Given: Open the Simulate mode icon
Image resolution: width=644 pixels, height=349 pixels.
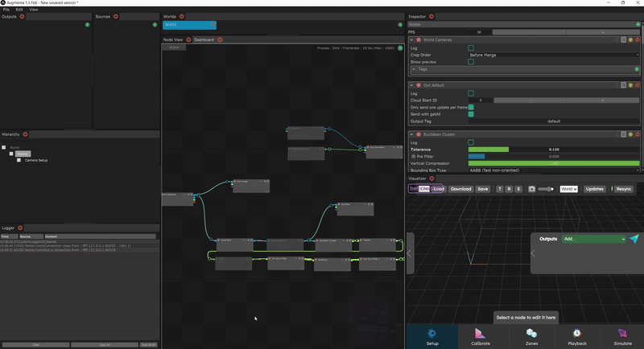Looking at the screenshot, I should pyautogui.click(x=623, y=335).
